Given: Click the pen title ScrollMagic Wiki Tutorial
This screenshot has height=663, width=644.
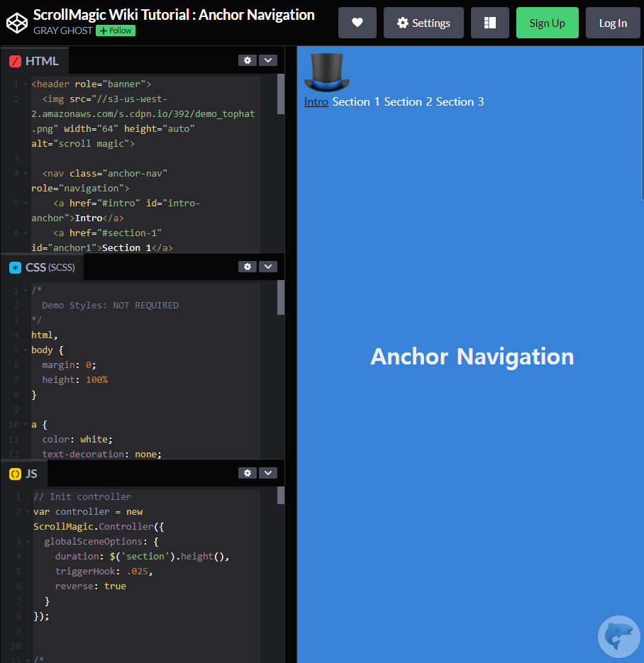Looking at the screenshot, I should [174, 15].
